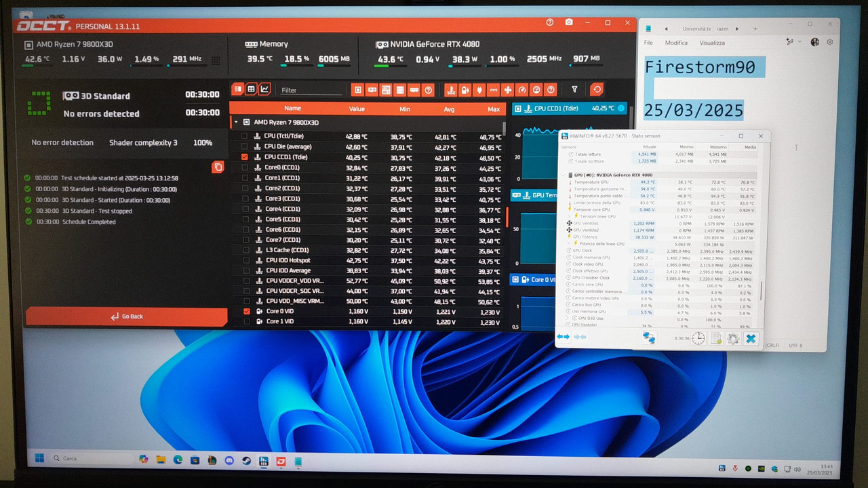
Task: Toggle gauge usage sensor type filter
Action: pos(522,89)
